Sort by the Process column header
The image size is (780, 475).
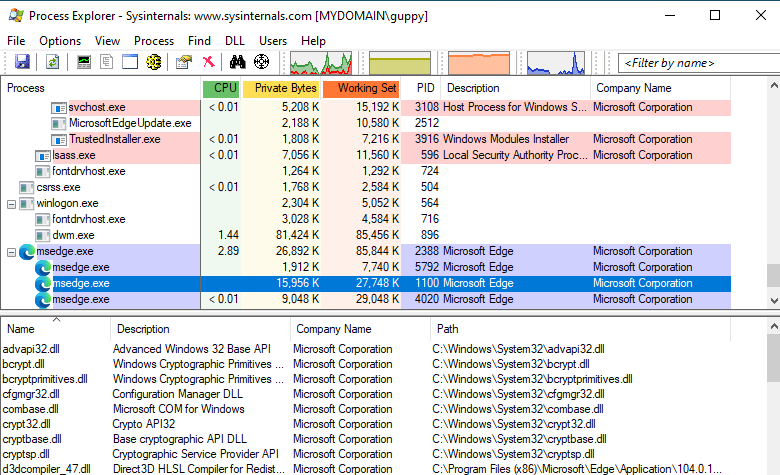(x=101, y=88)
